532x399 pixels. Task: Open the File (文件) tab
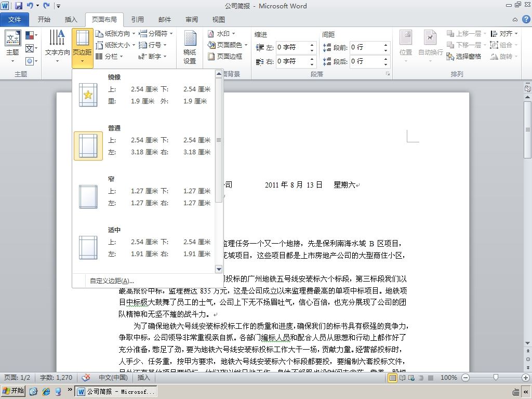click(15, 20)
